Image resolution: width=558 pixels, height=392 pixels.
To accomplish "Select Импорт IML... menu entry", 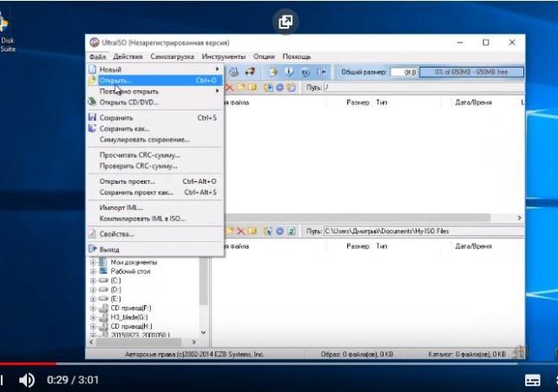I will click(155, 208).
